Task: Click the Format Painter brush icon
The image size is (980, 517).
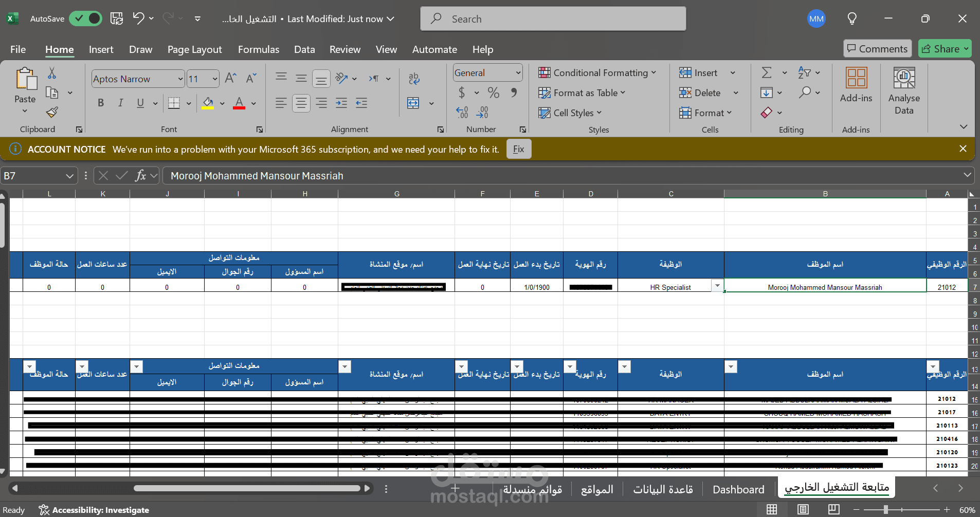Action: pos(52,112)
